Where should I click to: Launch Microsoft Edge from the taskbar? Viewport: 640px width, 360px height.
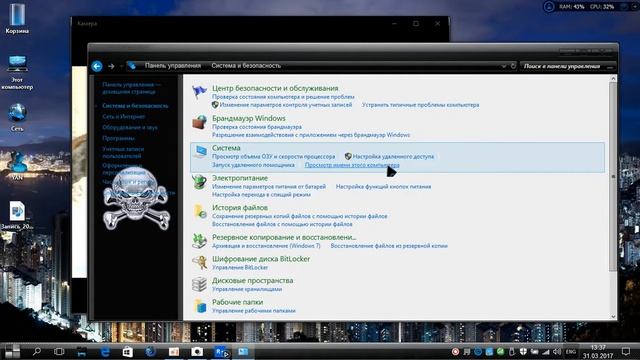pos(105,351)
